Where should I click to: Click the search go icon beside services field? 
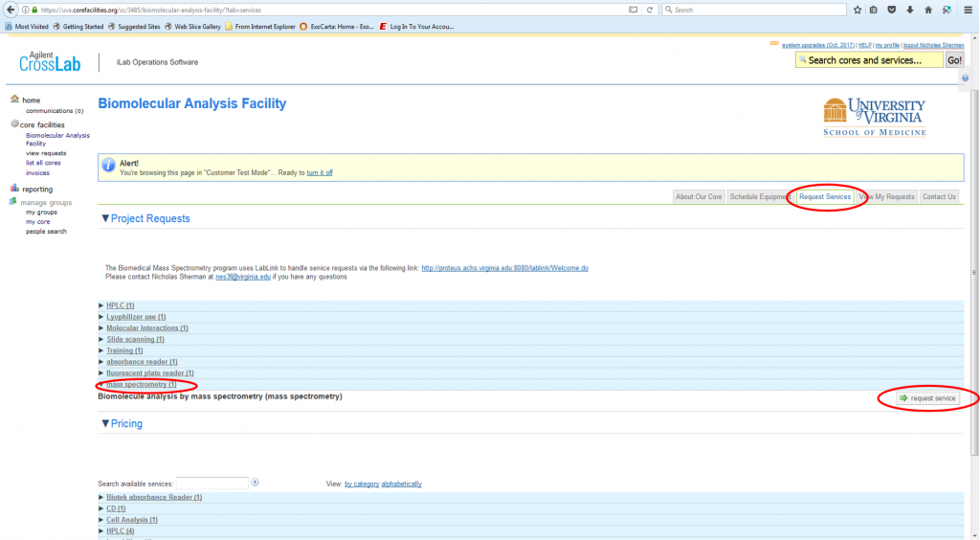pos(255,482)
